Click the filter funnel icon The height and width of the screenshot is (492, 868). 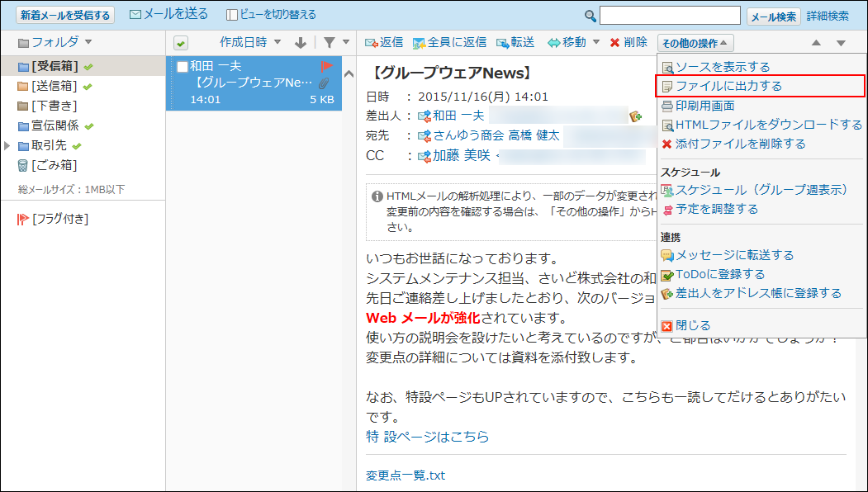(x=330, y=42)
